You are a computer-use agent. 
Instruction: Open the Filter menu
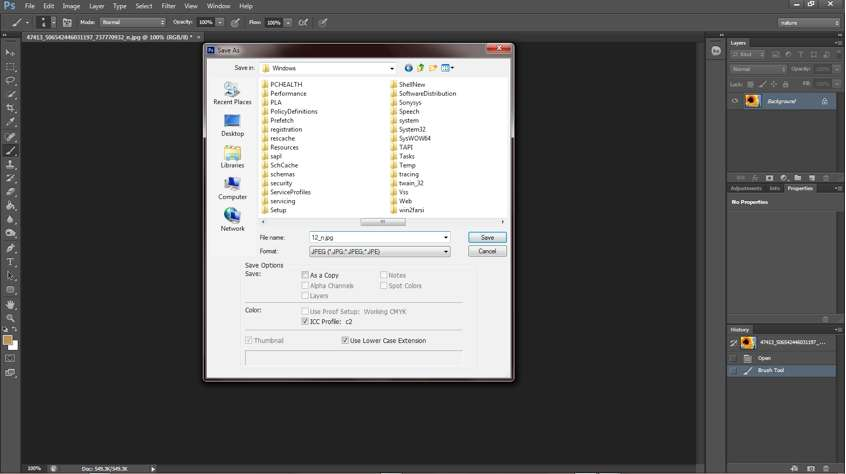[x=168, y=6]
